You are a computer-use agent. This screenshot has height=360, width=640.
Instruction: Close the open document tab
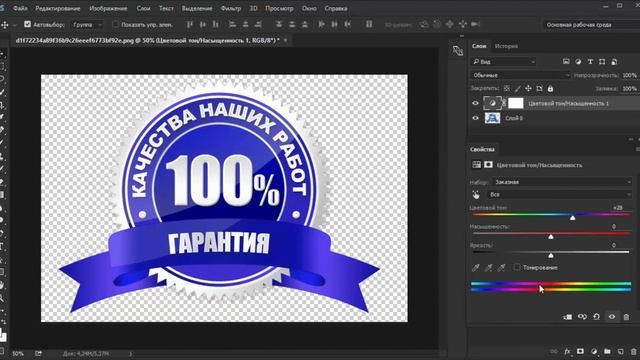click(x=285, y=40)
